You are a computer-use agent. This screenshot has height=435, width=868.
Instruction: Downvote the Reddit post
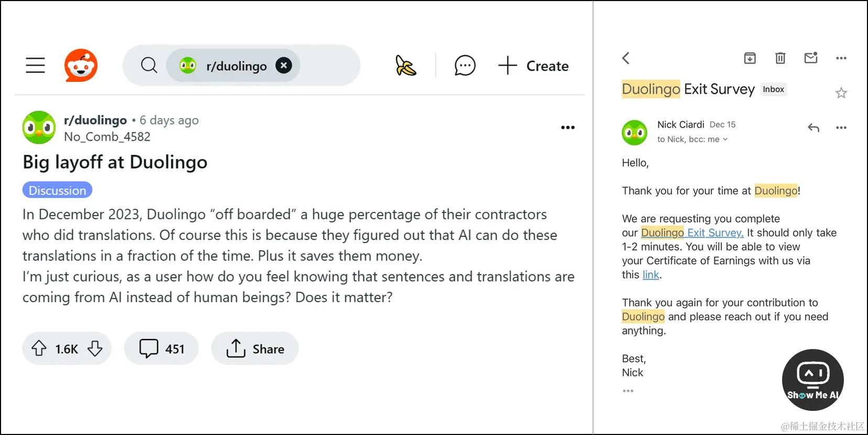point(95,348)
